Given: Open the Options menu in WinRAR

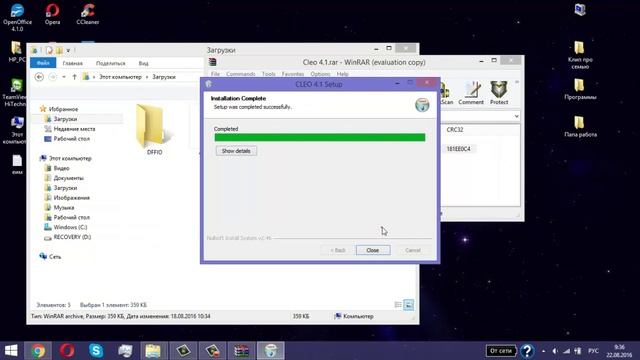Looking at the screenshot, I should (x=320, y=74).
